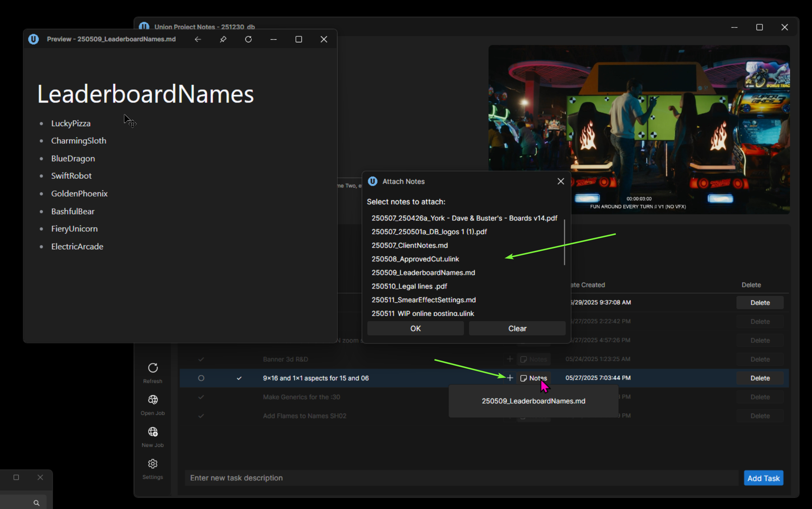Reload the Preview window content
812x509 pixels.
248,39
